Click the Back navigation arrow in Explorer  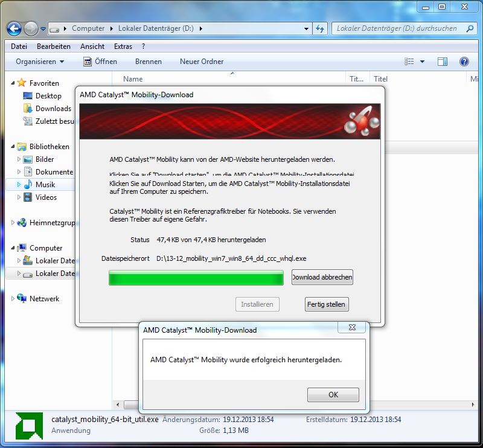(x=14, y=29)
